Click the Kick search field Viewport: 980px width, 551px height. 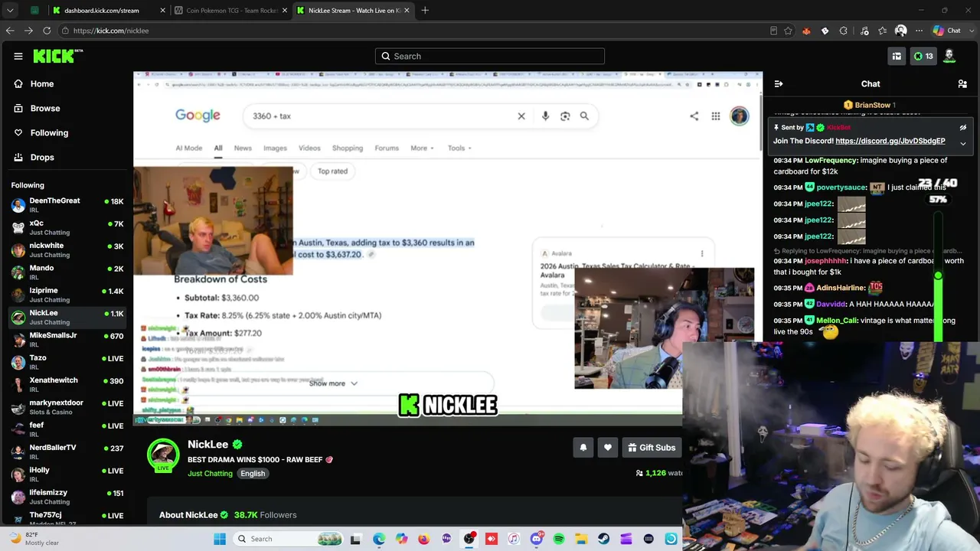pyautogui.click(x=490, y=56)
